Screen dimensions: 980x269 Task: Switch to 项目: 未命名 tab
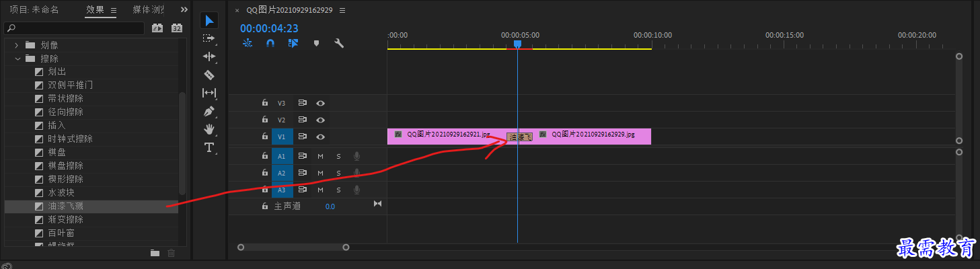[34, 10]
